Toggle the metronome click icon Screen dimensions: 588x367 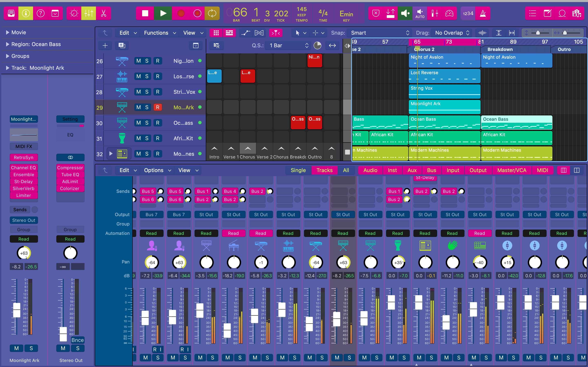coord(483,13)
